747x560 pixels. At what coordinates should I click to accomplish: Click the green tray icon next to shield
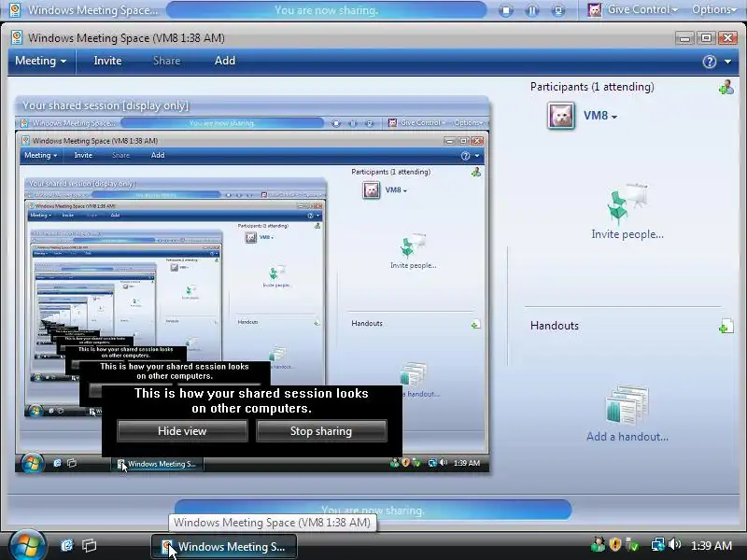(x=632, y=544)
